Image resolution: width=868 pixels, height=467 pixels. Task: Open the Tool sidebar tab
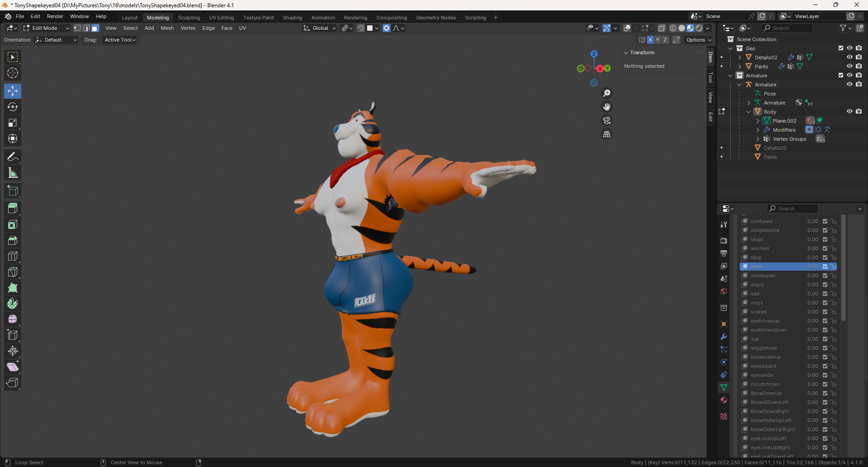[x=711, y=78]
